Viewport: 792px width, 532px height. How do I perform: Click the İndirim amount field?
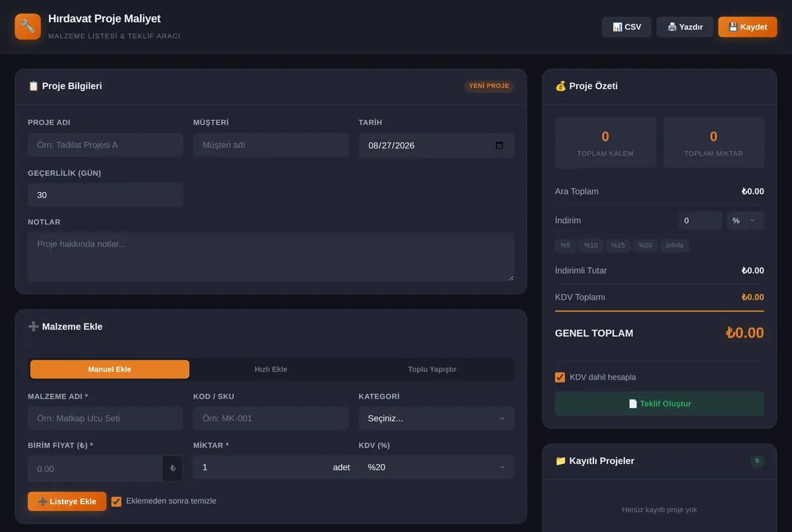pos(700,220)
